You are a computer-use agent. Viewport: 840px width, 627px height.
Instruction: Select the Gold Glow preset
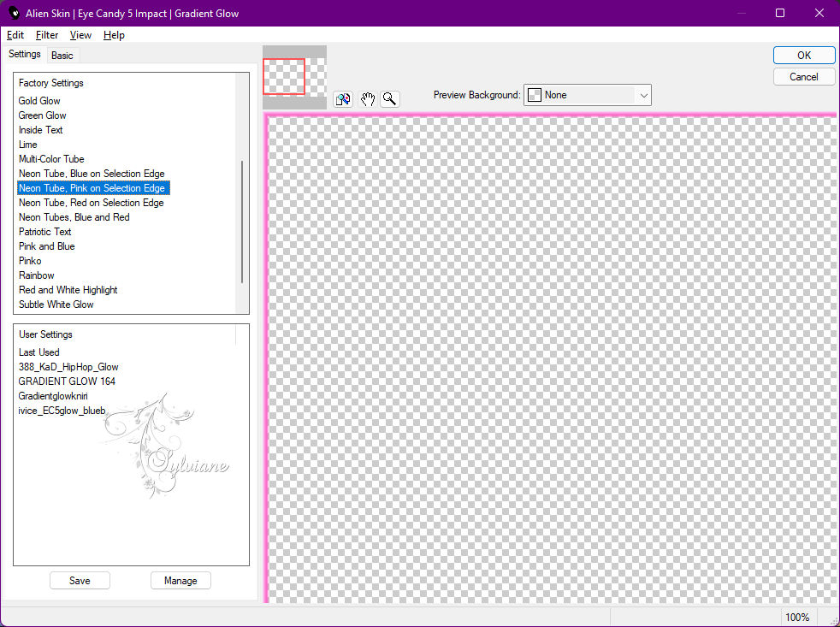click(x=39, y=101)
